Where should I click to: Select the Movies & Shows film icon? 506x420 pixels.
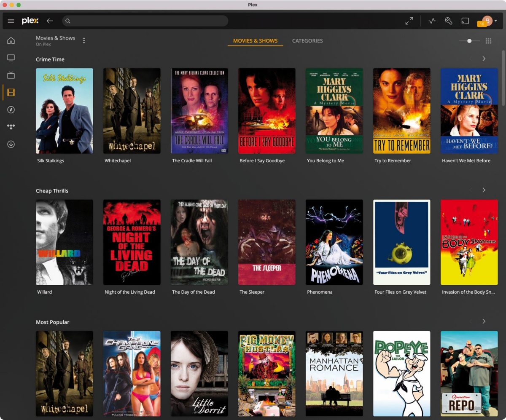click(11, 92)
